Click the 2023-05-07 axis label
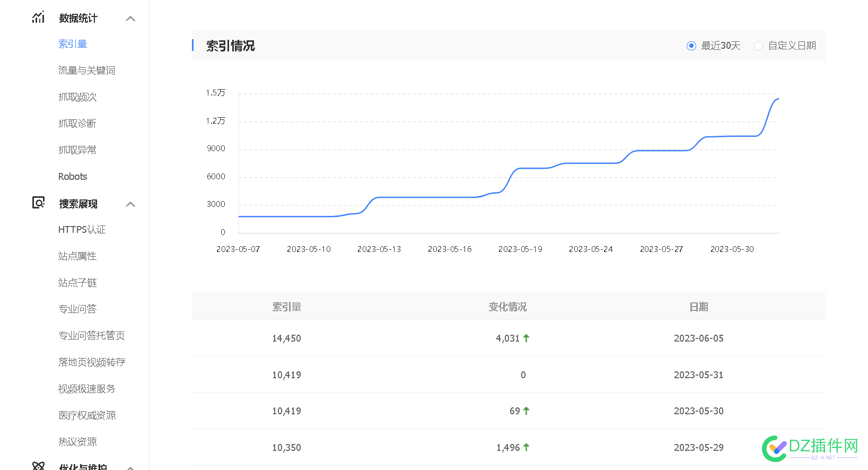868x470 pixels. click(x=238, y=249)
